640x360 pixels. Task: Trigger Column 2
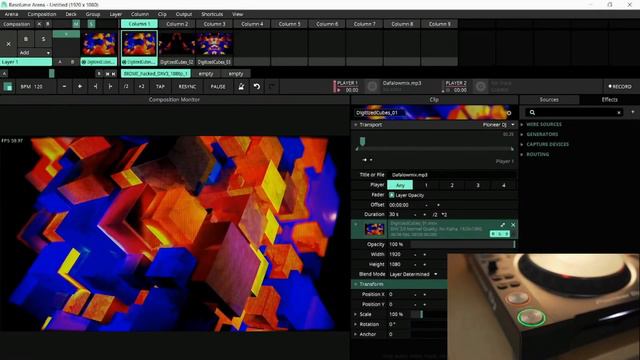pos(177,24)
